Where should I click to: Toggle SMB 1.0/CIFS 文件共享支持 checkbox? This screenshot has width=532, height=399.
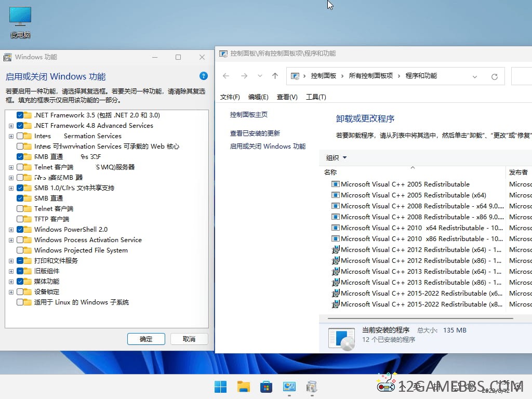[x=20, y=188]
